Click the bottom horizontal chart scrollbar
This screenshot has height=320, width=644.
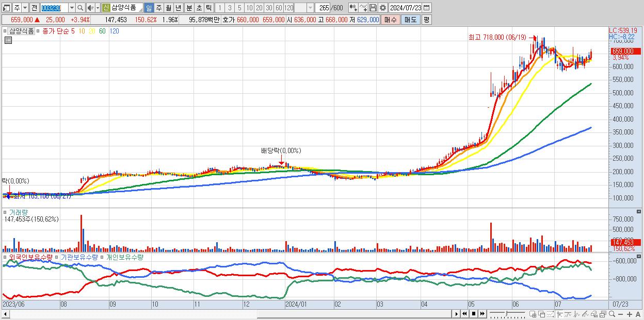pyautogui.click(x=227, y=314)
